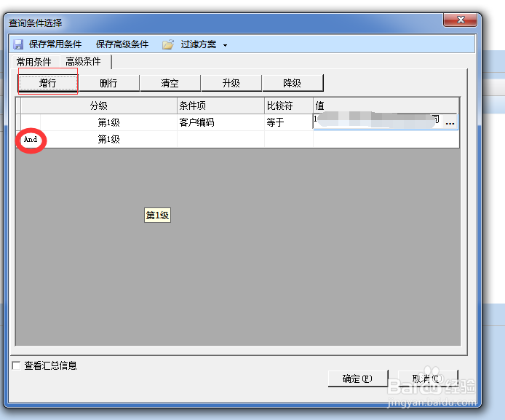
Task: Click the value input field in first row
Action: point(377,122)
